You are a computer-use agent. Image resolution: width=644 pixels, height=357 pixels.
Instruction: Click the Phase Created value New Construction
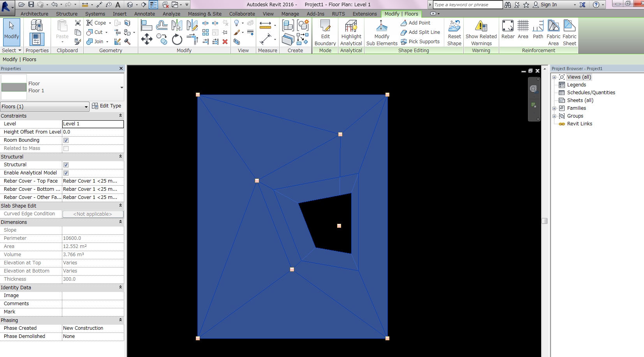(93, 328)
